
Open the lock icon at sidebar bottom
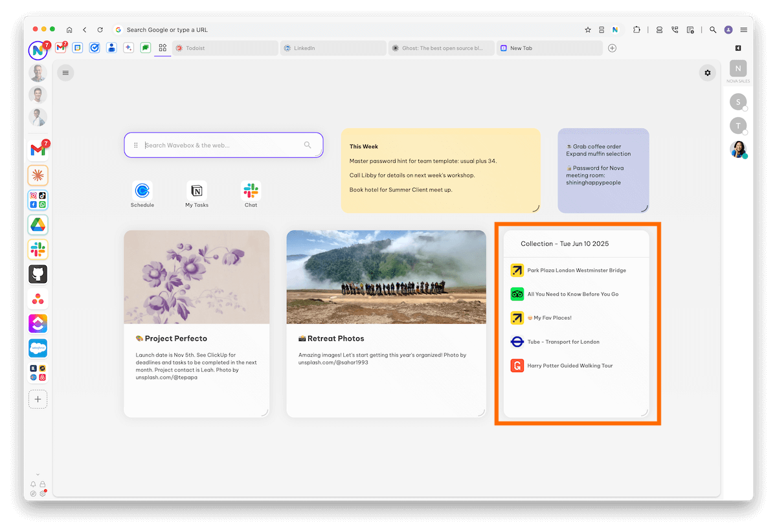point(43,484)
